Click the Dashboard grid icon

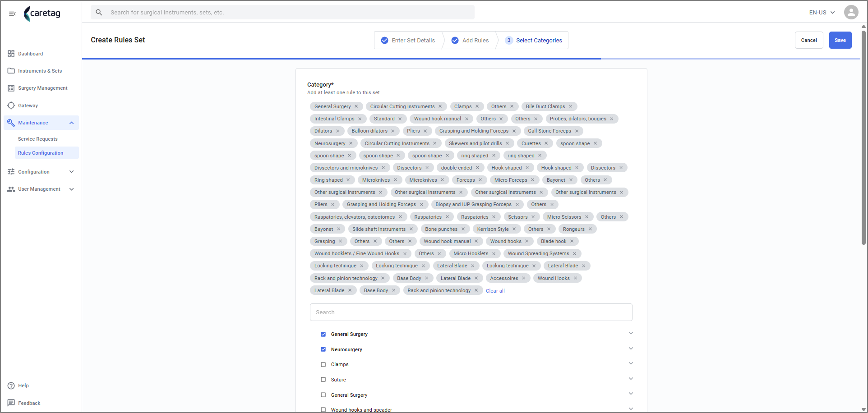tap(11, 54)
